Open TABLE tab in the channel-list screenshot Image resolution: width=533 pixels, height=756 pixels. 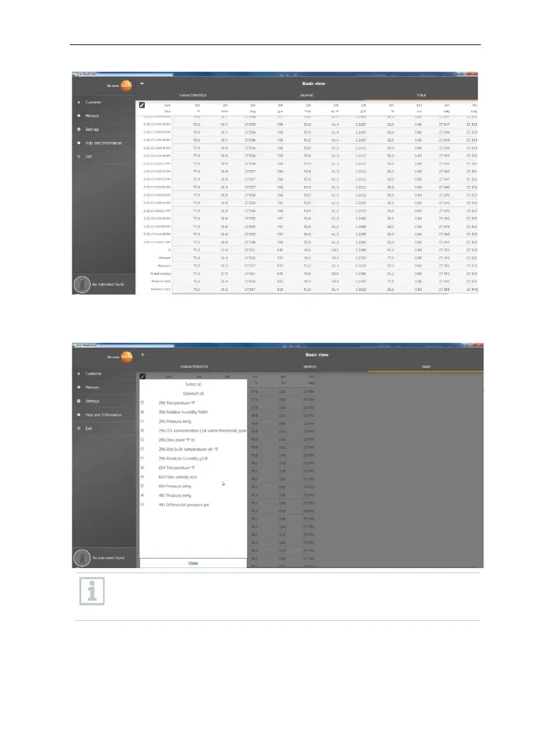point(426,367)
